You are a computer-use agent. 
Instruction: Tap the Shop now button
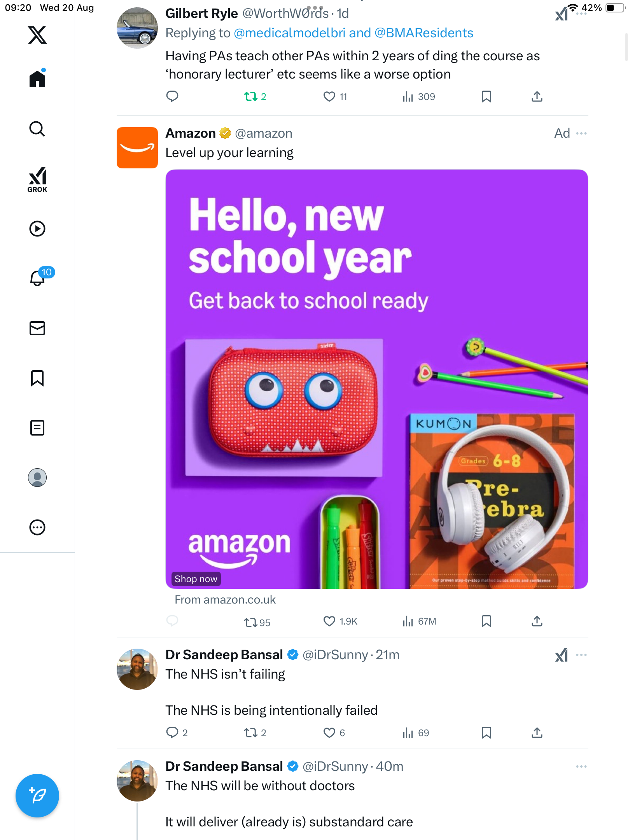coord(196,579)
